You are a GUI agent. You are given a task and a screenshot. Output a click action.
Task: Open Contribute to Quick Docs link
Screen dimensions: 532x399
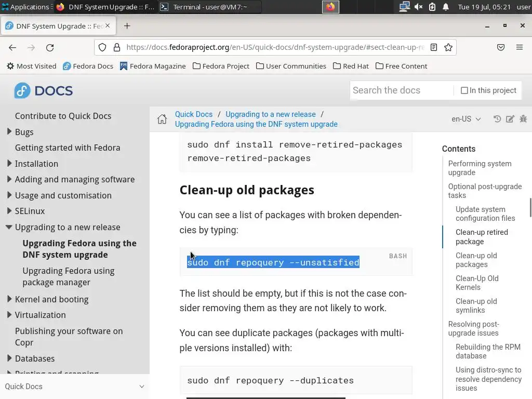(x=63, y=116)
